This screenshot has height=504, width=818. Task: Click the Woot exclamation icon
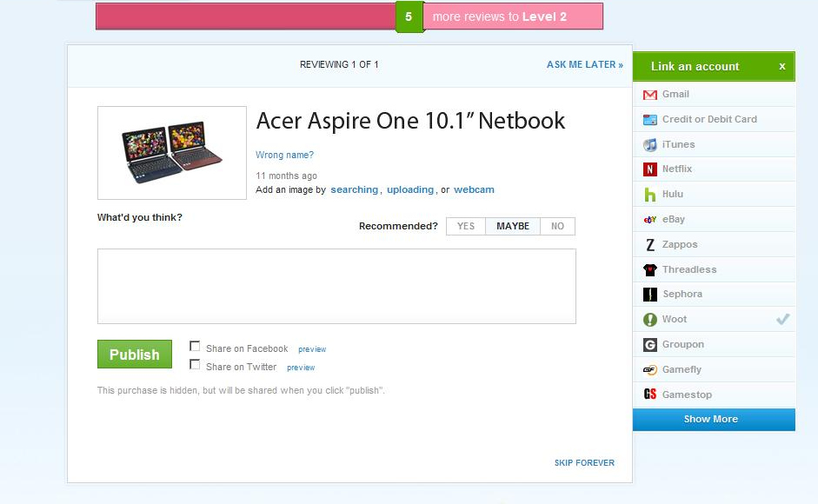(650, 319)
